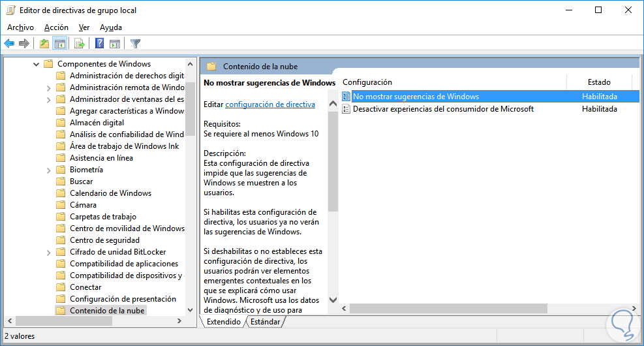
Task: Click tree pane horizontal scroll right arrow
Action: coord(179,321)
